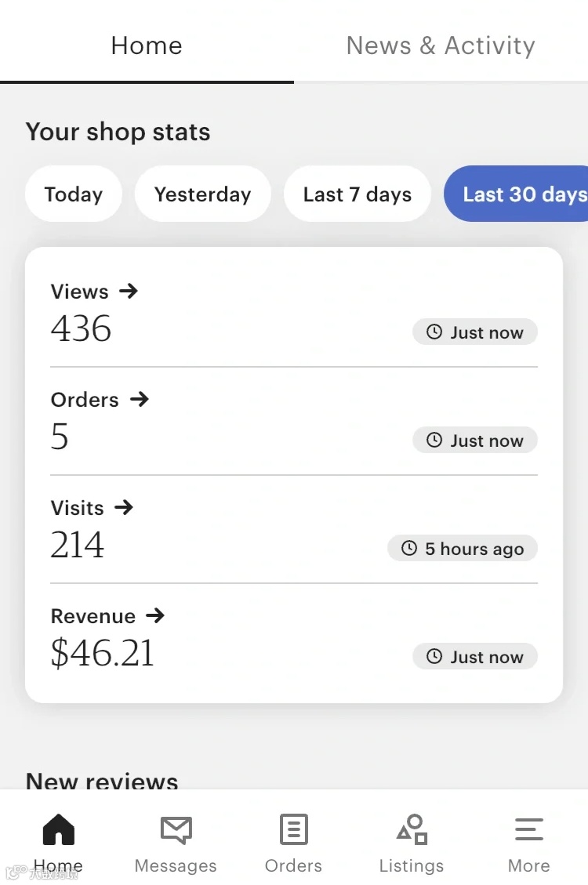The image size is (588, 885).
Task: Select the Yesterday stats filter
Action: tap(202, 194)
